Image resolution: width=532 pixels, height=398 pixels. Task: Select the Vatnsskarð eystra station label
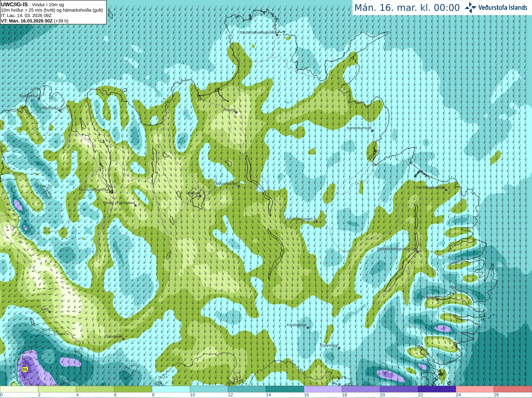click(430, 187)
